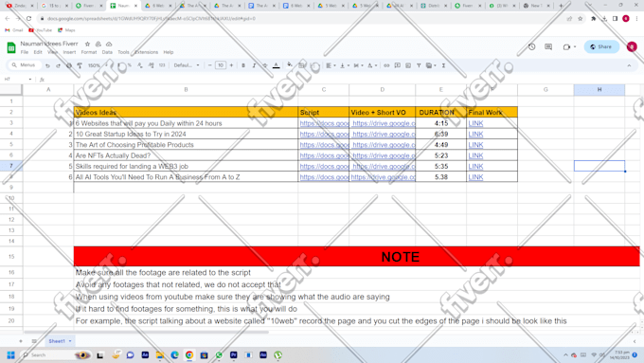Open the all sheets list icon

coord(34,341)
